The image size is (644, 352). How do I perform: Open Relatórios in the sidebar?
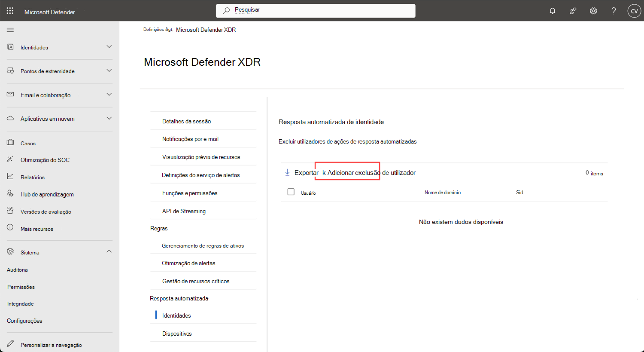tap(33, 177)
